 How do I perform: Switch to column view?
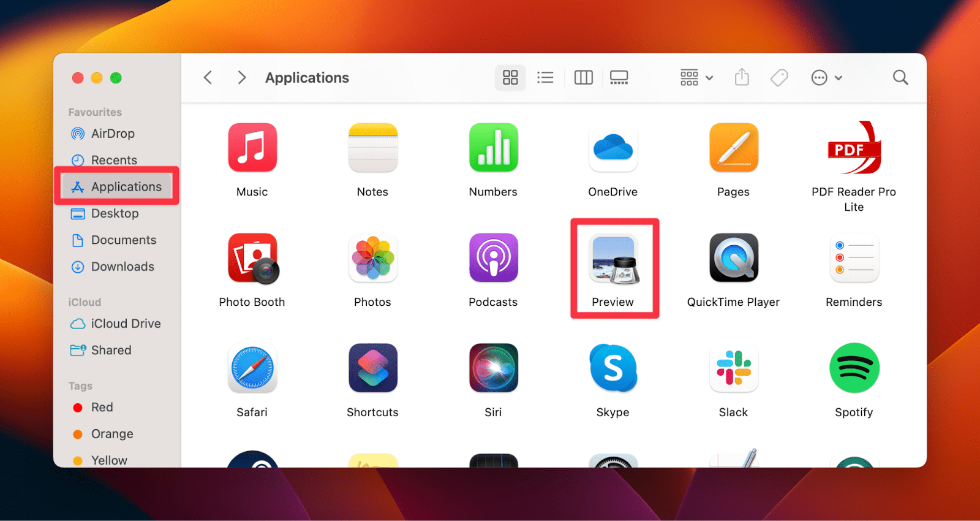click(583, 77)
